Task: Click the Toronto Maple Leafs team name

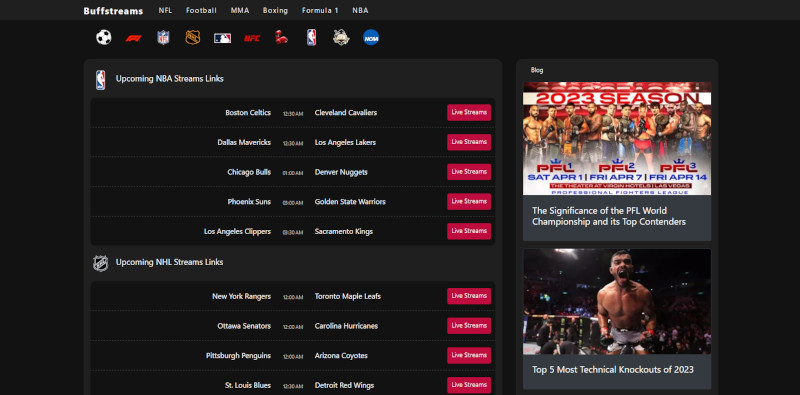Action: [348, 297]
